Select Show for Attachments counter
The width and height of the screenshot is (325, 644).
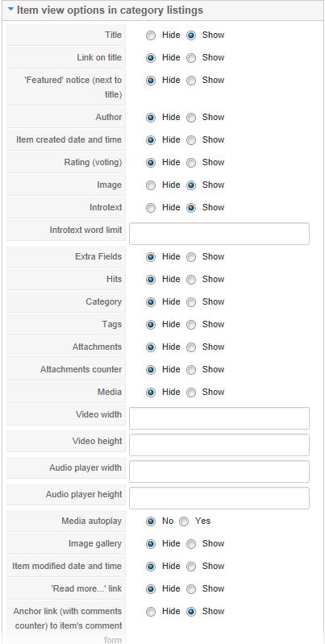191,370
